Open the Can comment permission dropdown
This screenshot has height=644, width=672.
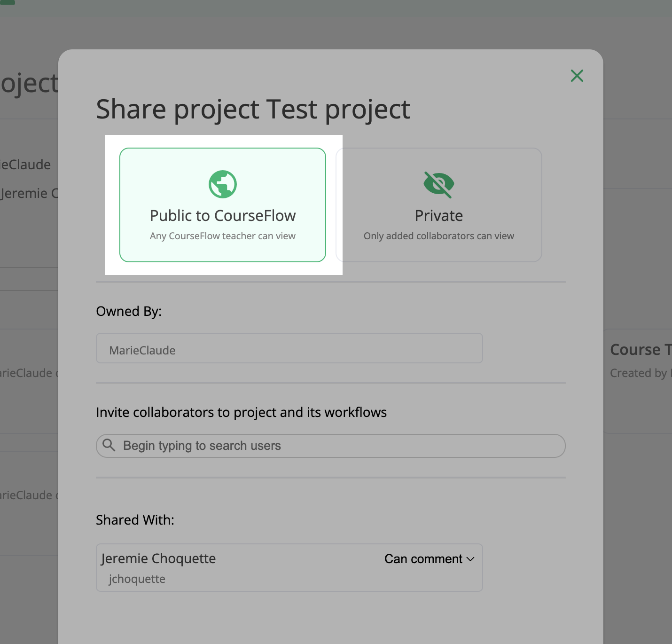click(x=430, y=559)
